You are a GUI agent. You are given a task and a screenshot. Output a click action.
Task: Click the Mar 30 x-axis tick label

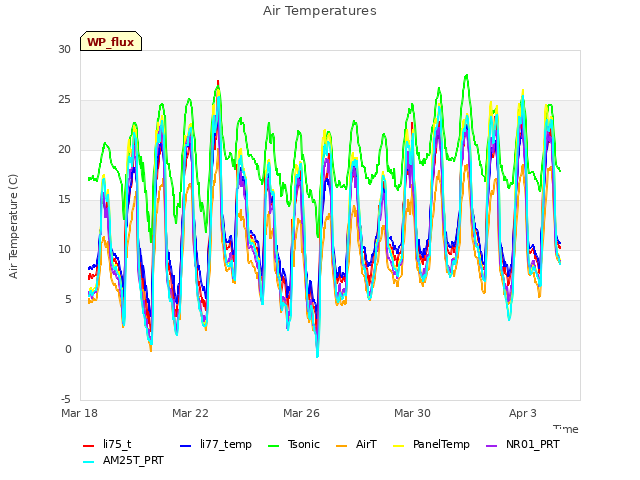[x=412, y=413]
